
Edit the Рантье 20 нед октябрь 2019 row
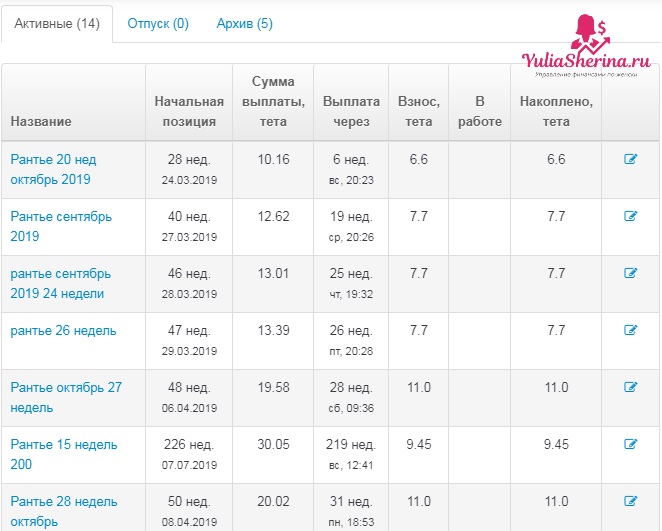click(630, 159)
